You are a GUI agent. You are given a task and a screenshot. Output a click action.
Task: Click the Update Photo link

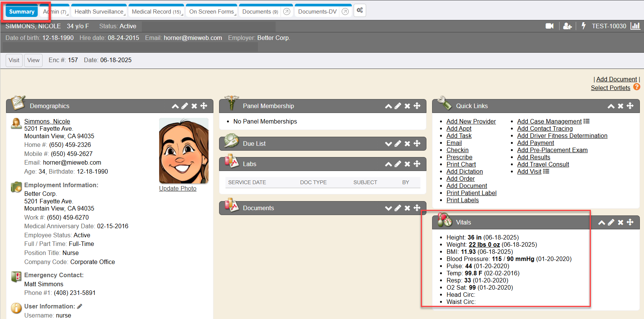click(x=178, y=188)
